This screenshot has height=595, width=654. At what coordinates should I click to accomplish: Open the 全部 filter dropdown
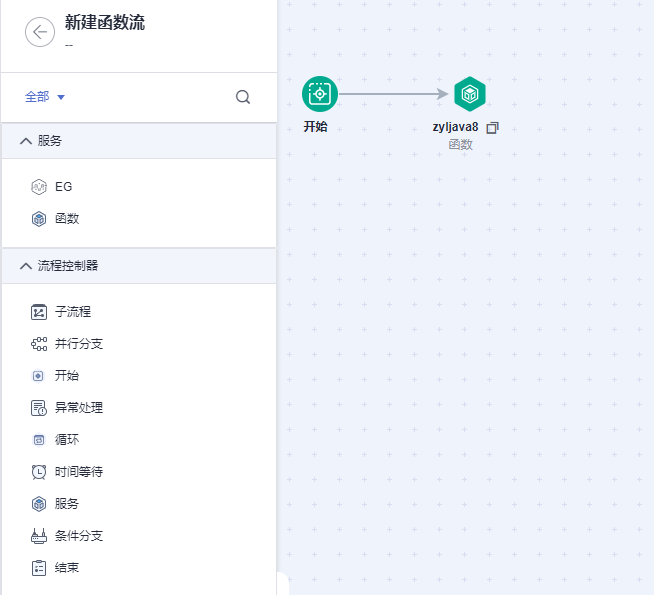point(45,97)
